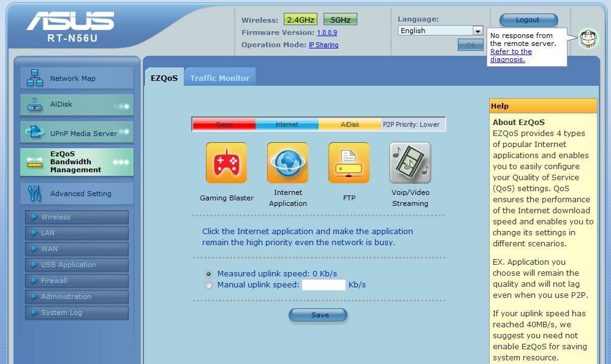Follow the Refer to the diagnosis link
This screenshot has height=364, width=611.
tap(511, 55)
